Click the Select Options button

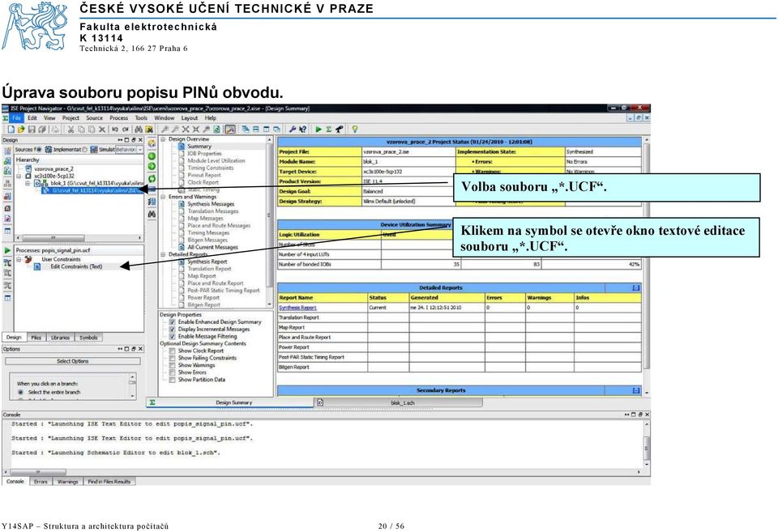click(x=72, y=361)
